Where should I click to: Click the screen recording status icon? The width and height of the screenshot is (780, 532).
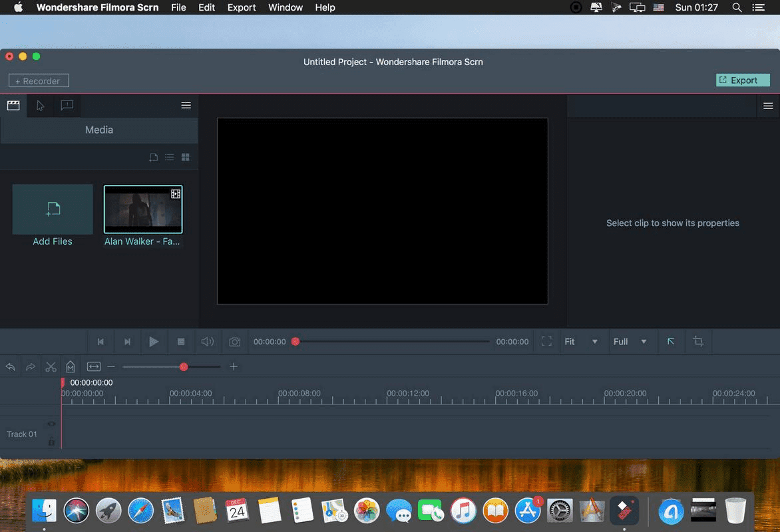tap(576, 7)
